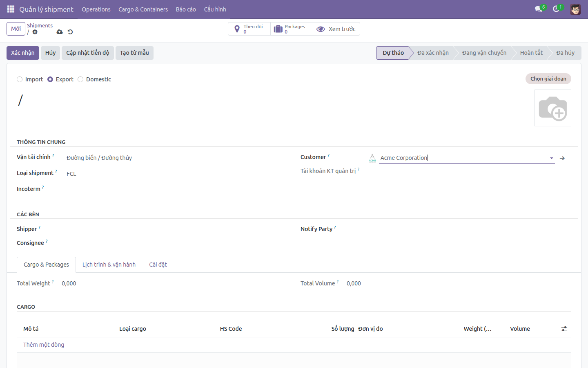588x368 pixels.
Task: Select the Import radio option
Action: 20,79
